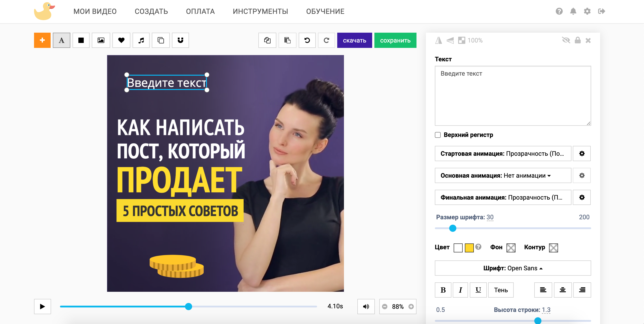Open the ИНСТРУМЕНТЫ menu

(260, 11)
